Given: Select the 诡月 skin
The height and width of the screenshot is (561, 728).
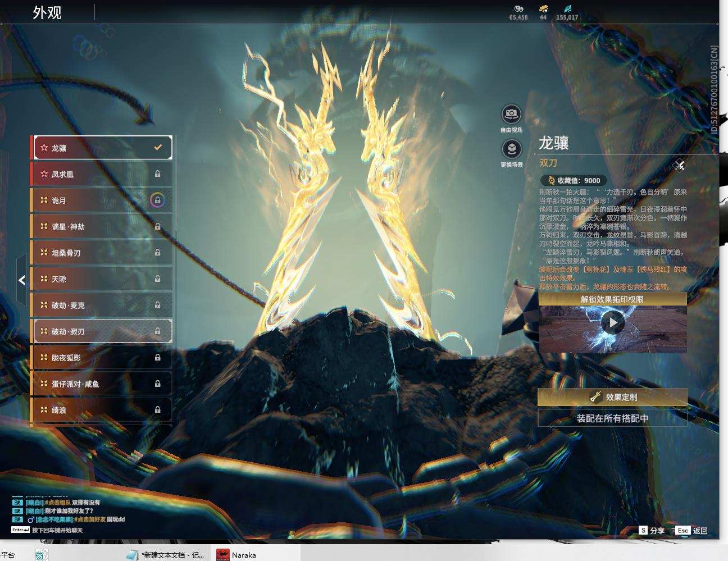Looking at the screenshot, I should pos(101,200).
